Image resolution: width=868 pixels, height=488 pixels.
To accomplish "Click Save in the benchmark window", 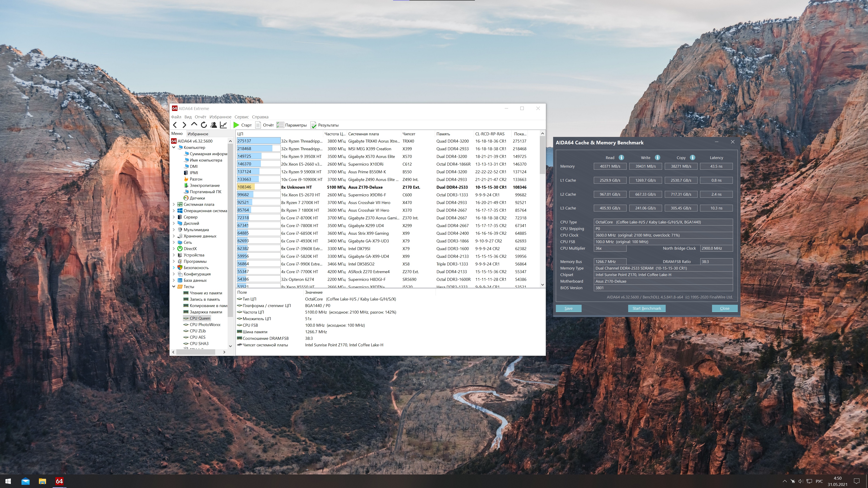I will (568, 308).
